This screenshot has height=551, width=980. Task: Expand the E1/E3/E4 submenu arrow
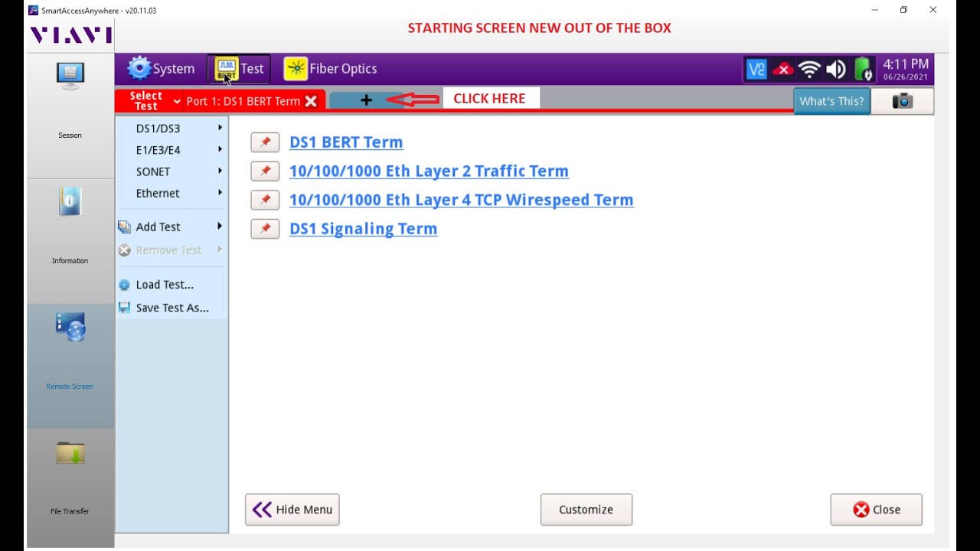tap(220, 149)
